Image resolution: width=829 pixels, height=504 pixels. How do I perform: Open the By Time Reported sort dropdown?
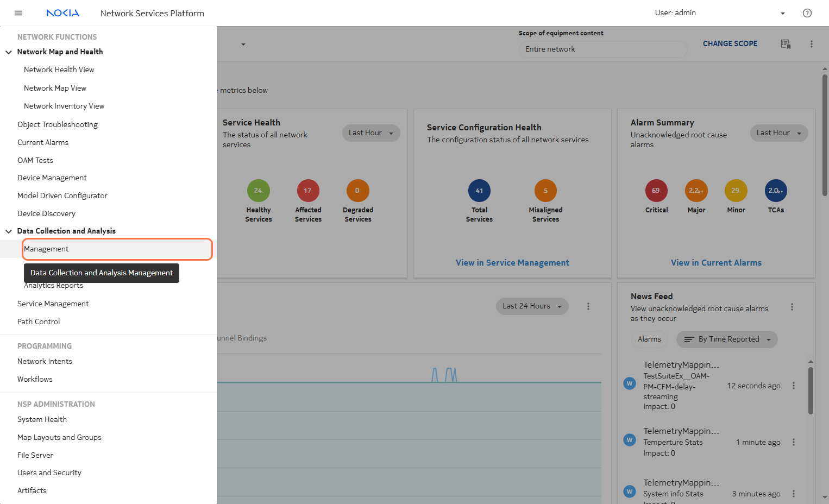[x=727, y=339]
